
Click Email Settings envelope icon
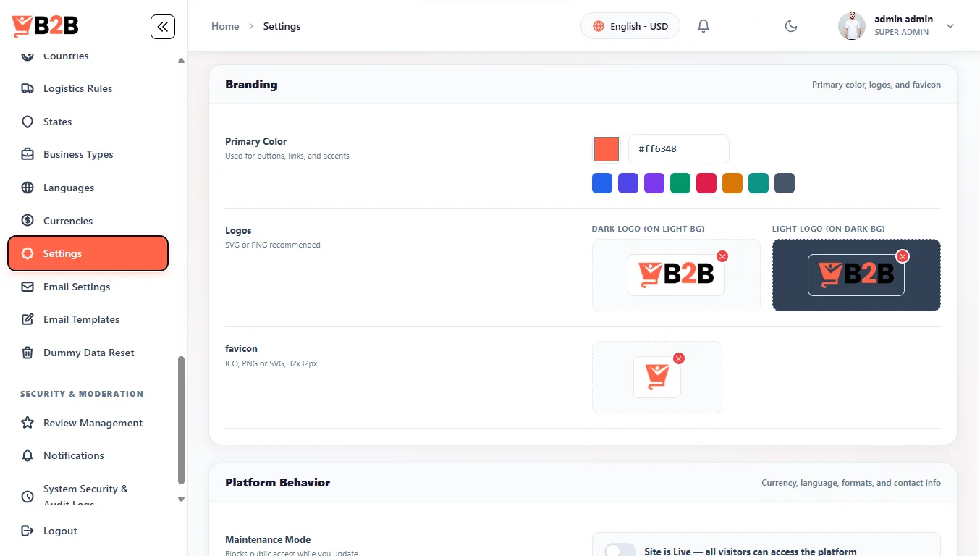point(28,287)
